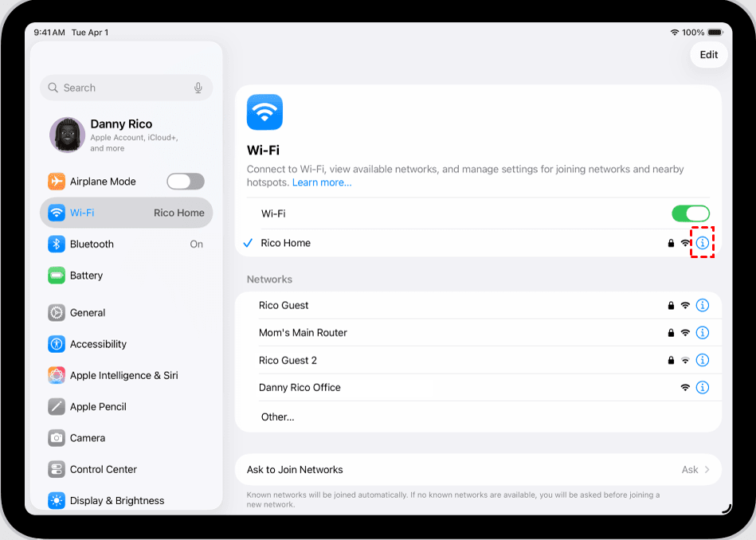This screenshot has width=756, height=540.
Task: Tap the Search field
Action: 127,88
